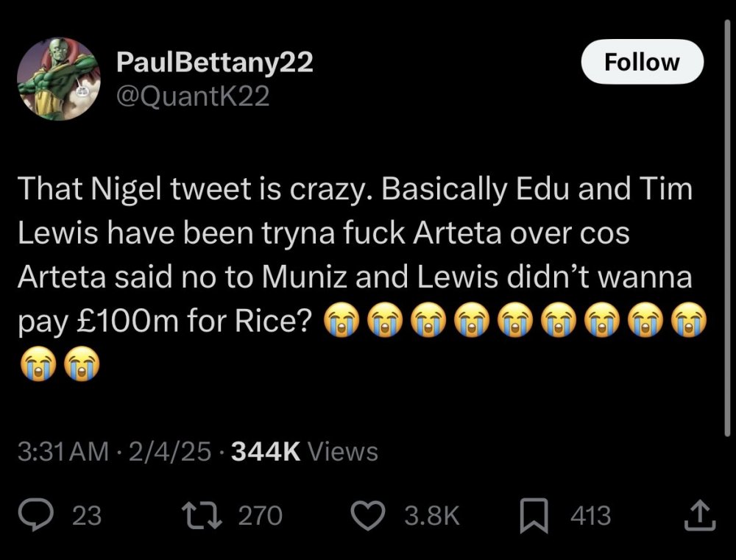
Task: View the 344K Views analytics
Action: click(x=305, y=451)
